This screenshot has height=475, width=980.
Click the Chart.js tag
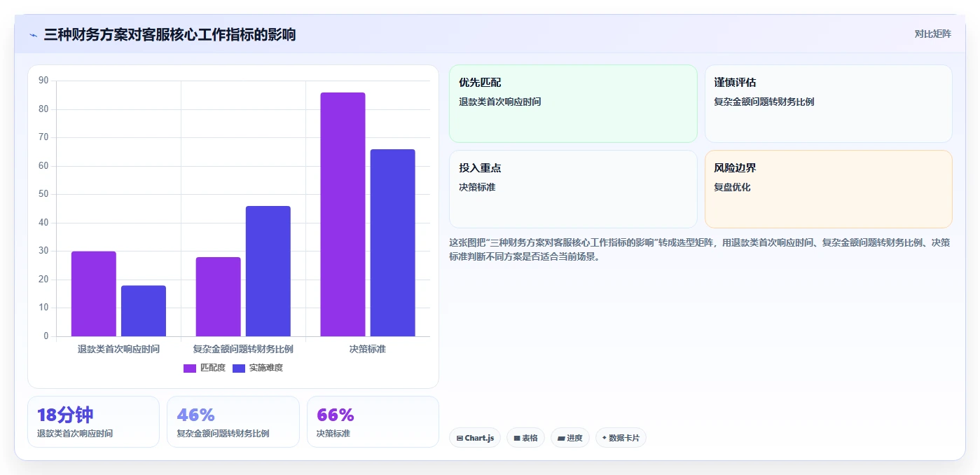pos(475,438)
